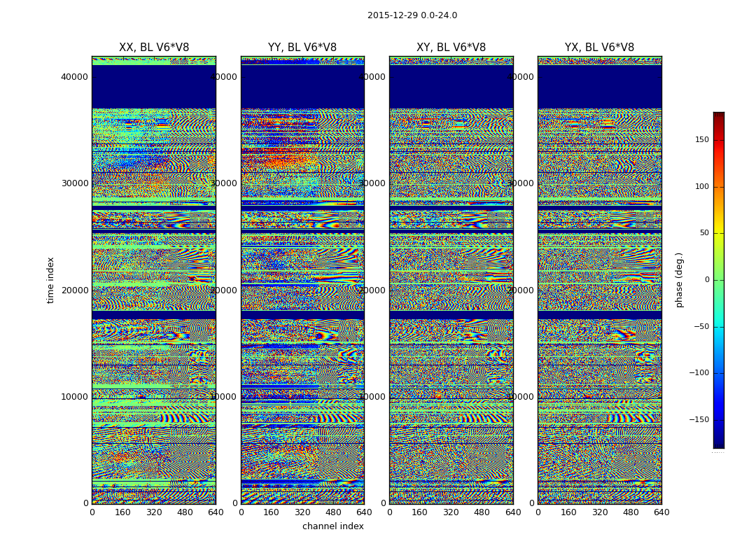The height and width of the screenshot is (560, 735).
Task: Click the YX plot x-axis tick '160'
Action: coord(568,512)
